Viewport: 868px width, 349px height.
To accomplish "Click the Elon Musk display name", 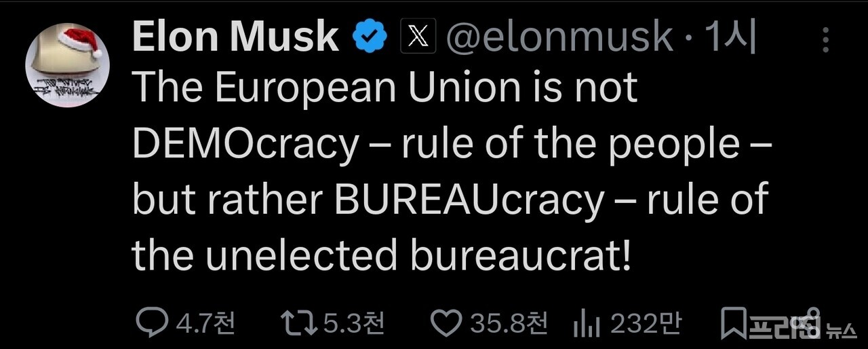I will (235, 37).
